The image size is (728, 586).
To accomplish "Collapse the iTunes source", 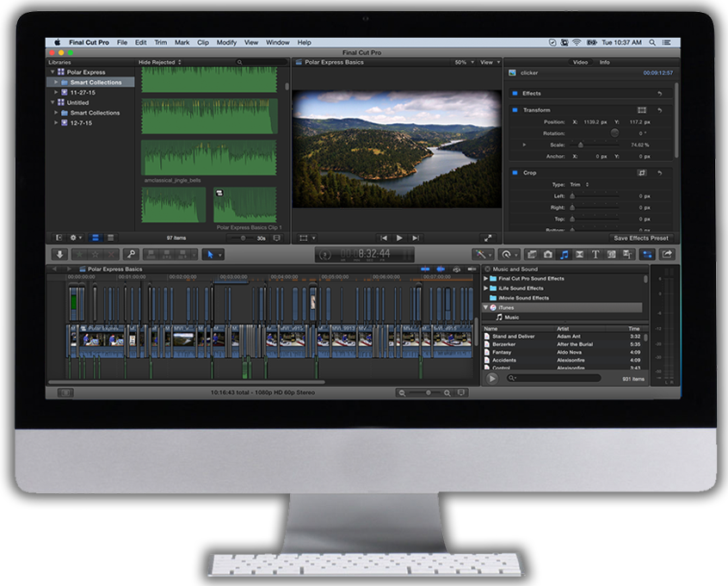I will pos(485,307).
